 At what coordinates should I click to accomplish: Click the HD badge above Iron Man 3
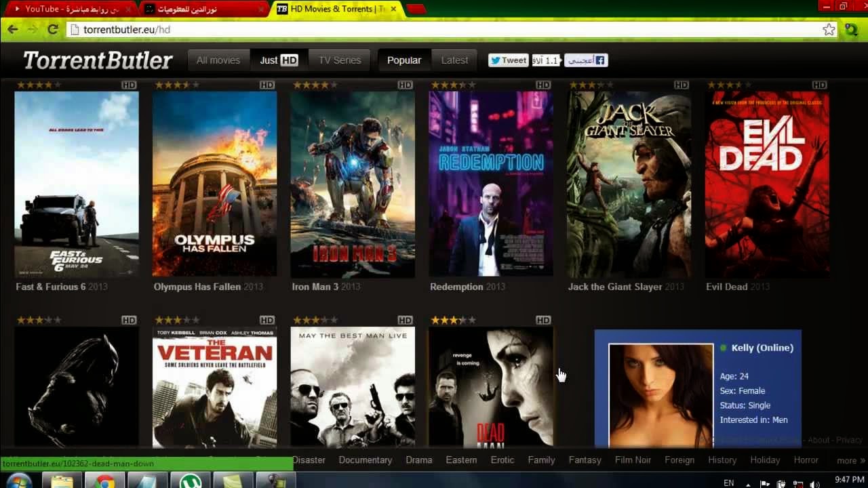406,85
